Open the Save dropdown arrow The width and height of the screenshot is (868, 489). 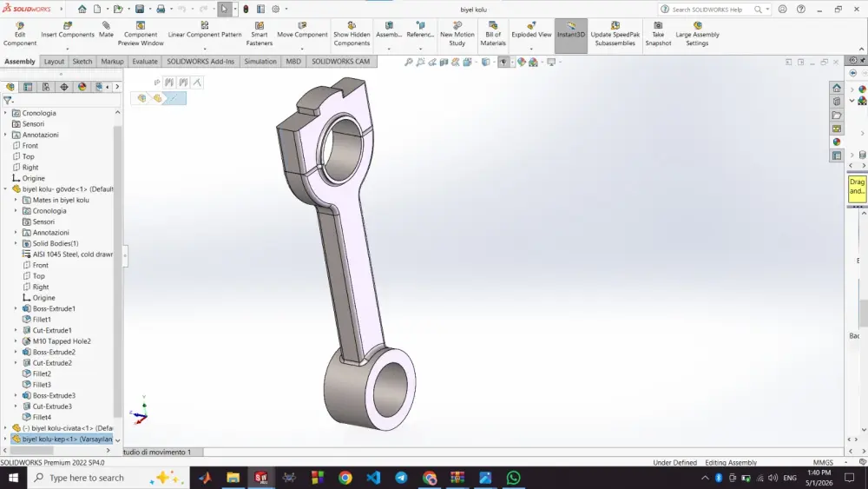pos(149,9)
